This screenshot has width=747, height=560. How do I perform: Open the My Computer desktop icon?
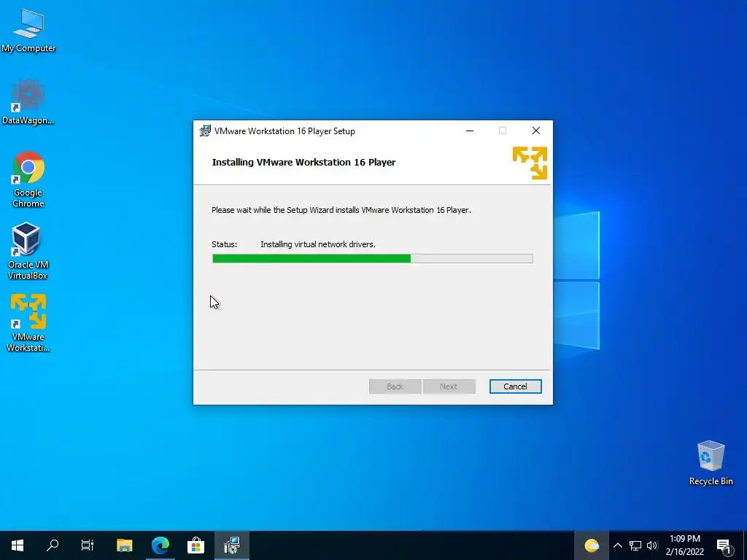point(28,30)
